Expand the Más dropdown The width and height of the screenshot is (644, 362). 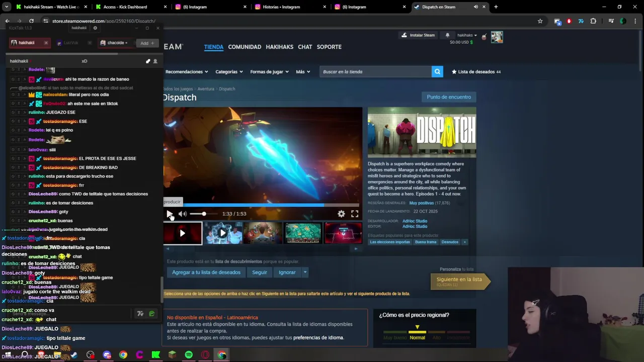click(x=303, y=71)
